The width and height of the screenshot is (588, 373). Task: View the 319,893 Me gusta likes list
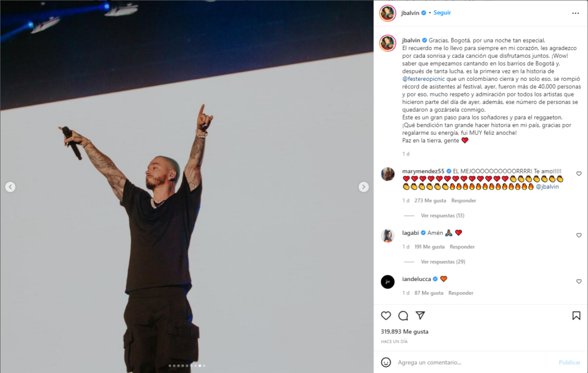404,331
